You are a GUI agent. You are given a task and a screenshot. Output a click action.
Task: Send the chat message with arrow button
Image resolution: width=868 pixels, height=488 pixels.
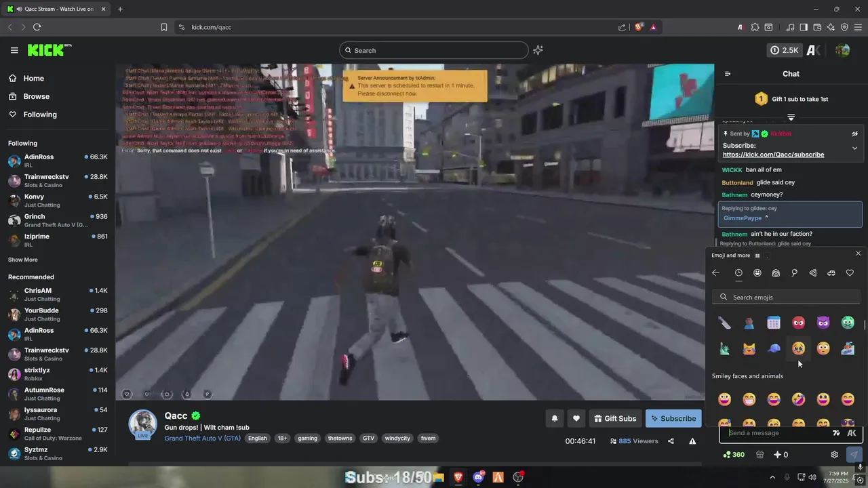tap(854, 455)
